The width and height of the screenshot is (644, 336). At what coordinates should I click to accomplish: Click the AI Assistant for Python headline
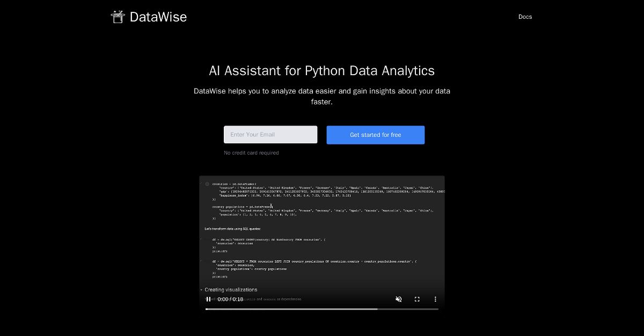pos(322,71)
